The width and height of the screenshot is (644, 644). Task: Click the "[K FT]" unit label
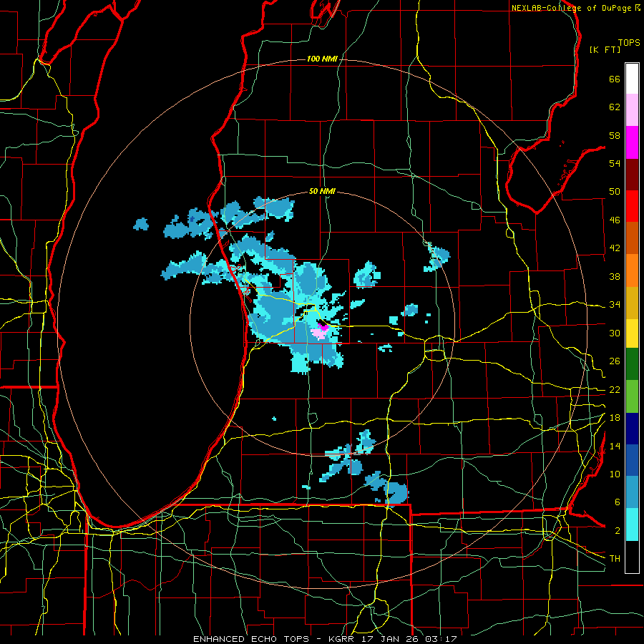[605, 49]
